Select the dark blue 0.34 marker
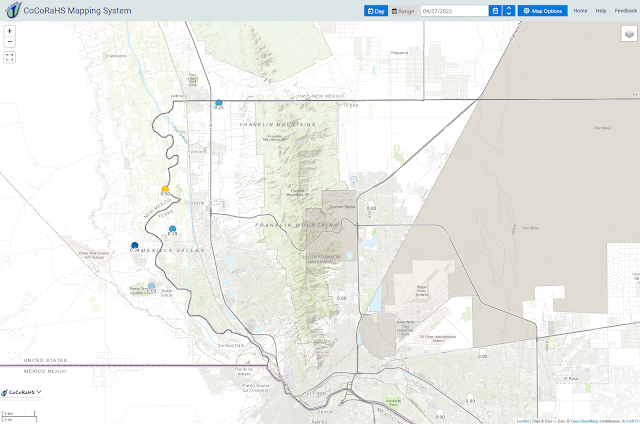The width and height of the screenshot is (640, 424). click(x=135, y=245)
